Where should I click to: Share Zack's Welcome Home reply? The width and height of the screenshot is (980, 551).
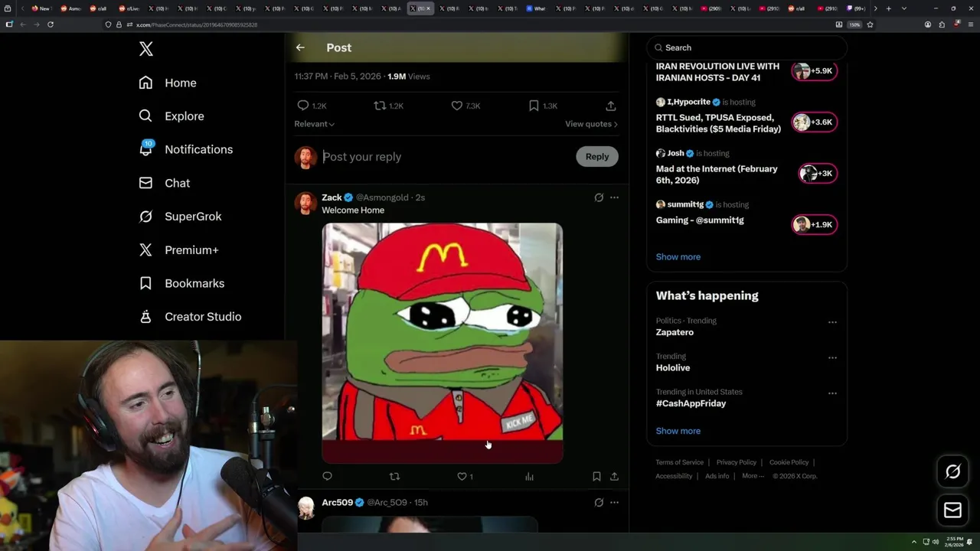point(614,476)
